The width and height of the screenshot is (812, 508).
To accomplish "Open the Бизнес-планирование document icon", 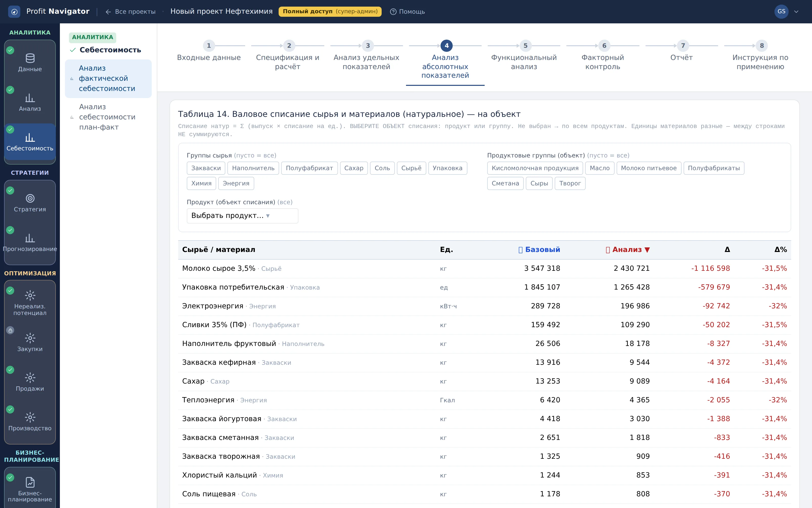I will point(30,482).
